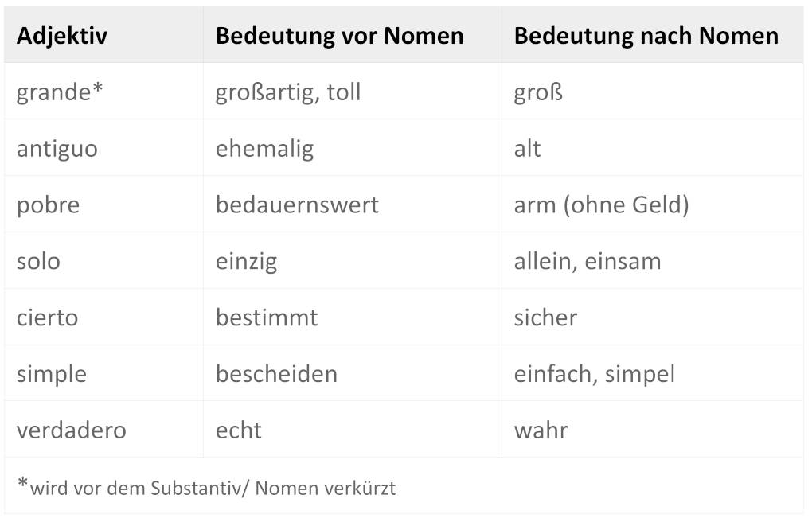The width and height of the screenshot is (812, 522).
Task: Select the "wahr" cell
Action: pos(541,430)
